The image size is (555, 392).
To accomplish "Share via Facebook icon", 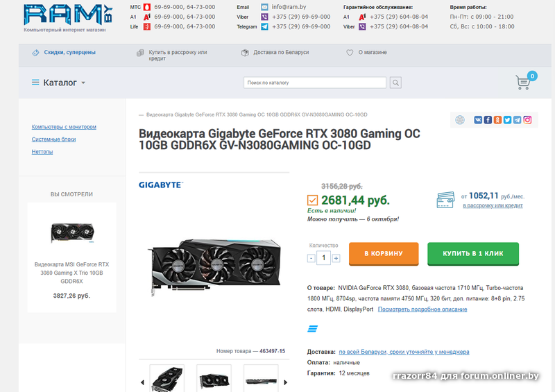I will tap(488, 120).
